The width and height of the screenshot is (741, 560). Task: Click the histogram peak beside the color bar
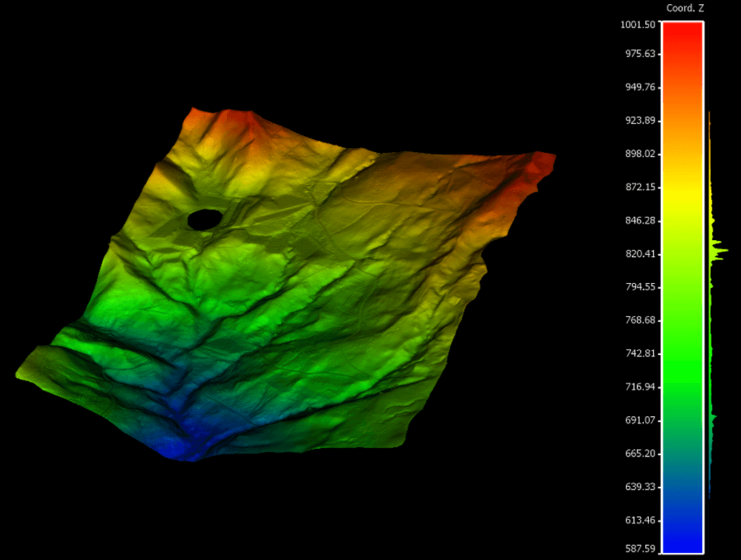[x=720, y=250]
